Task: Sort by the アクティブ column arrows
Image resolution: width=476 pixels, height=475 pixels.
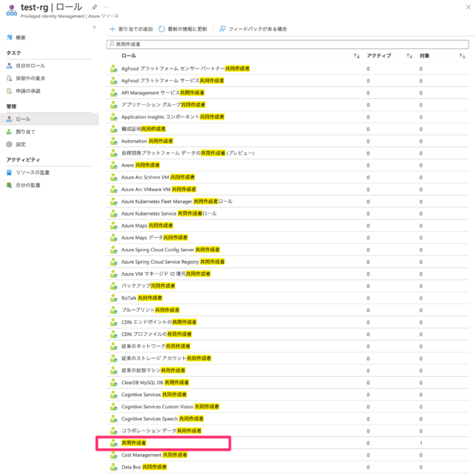Action: [410, 56]
